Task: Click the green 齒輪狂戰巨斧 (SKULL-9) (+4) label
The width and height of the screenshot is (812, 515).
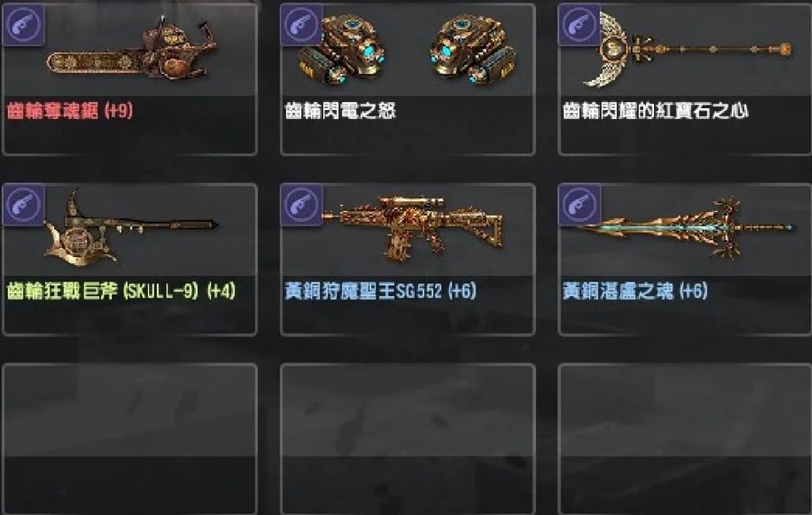Action: pyautogui.click(x=121, y=291)
